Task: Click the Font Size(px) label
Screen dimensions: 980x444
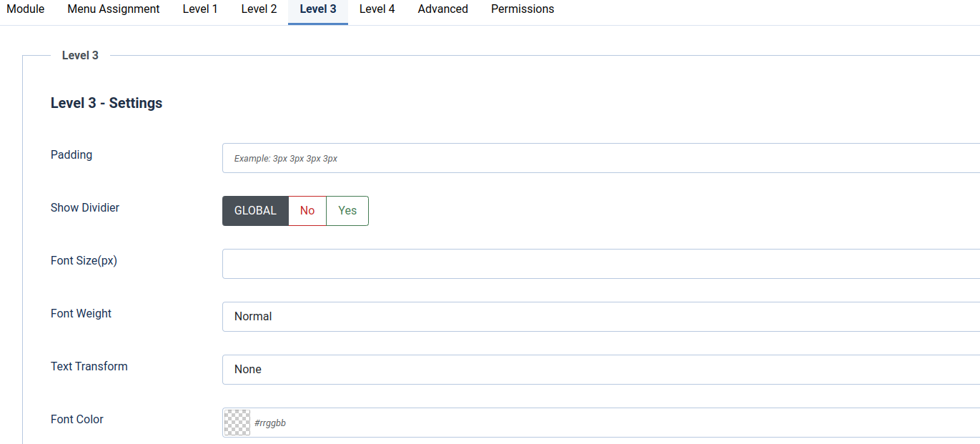Action: [84, 260]
